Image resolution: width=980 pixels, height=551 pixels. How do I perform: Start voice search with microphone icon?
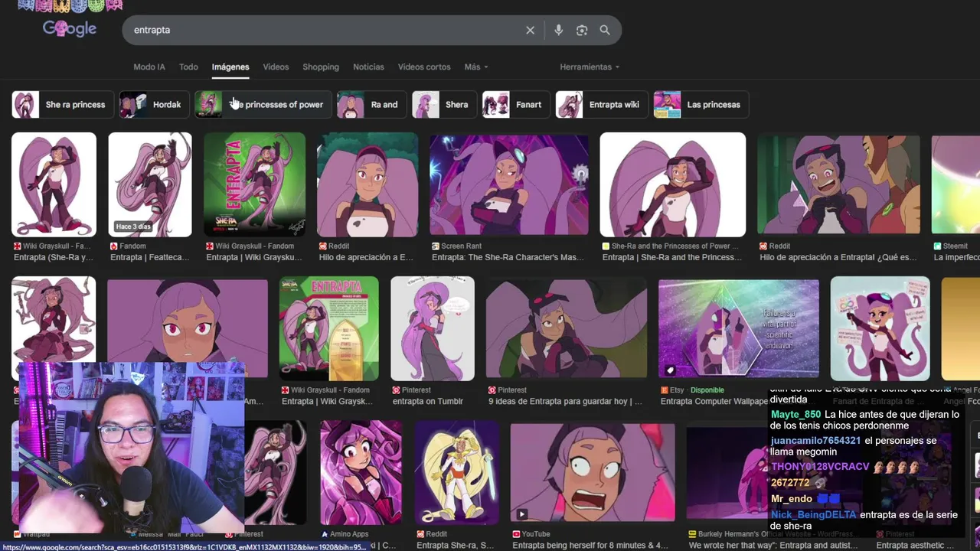click(x=558, y=30)
